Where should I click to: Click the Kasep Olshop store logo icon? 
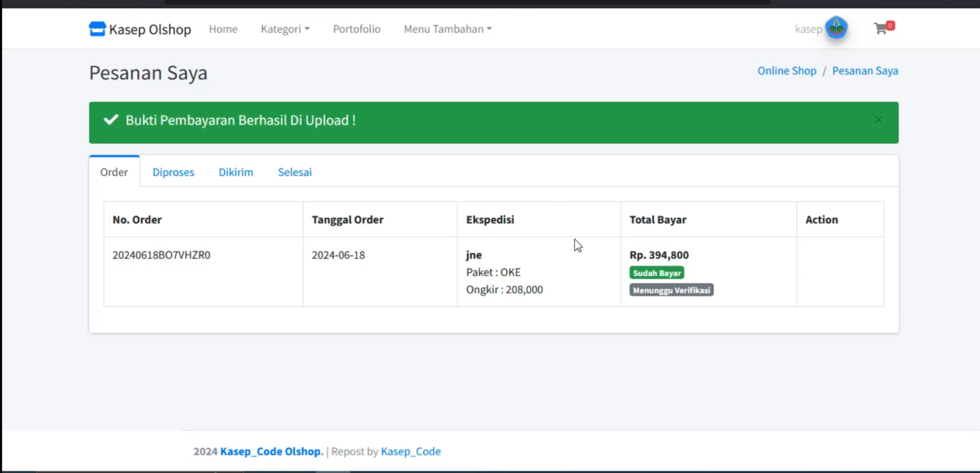[97, 29]
